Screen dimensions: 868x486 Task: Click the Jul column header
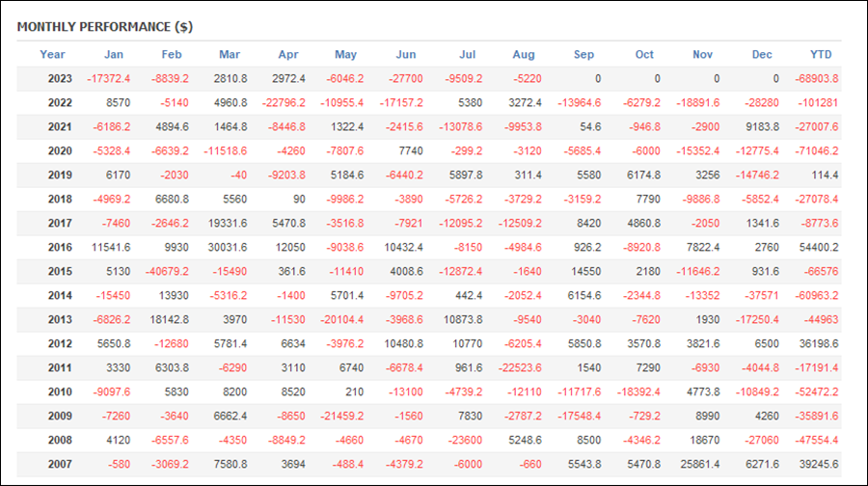(467, 54)
